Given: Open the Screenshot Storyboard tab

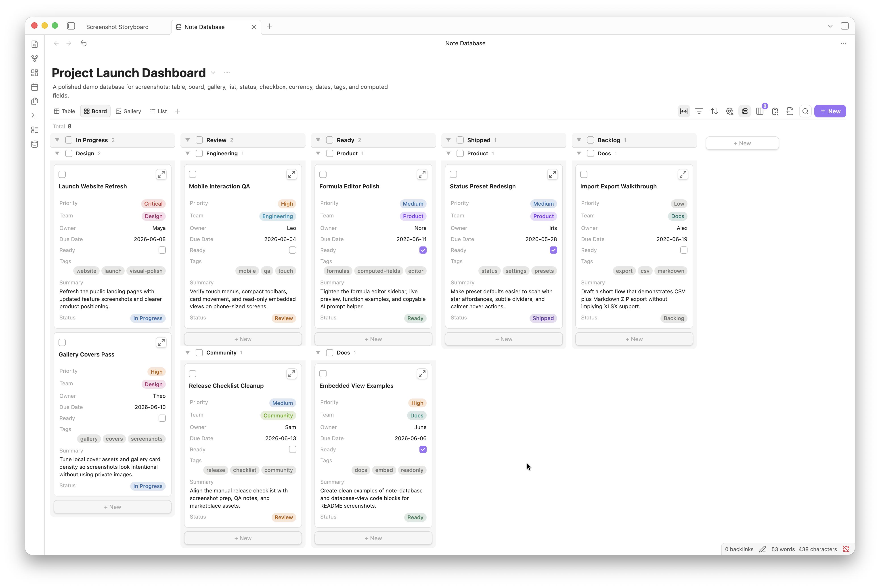Looking at the screenshot, I should (117, 27).
